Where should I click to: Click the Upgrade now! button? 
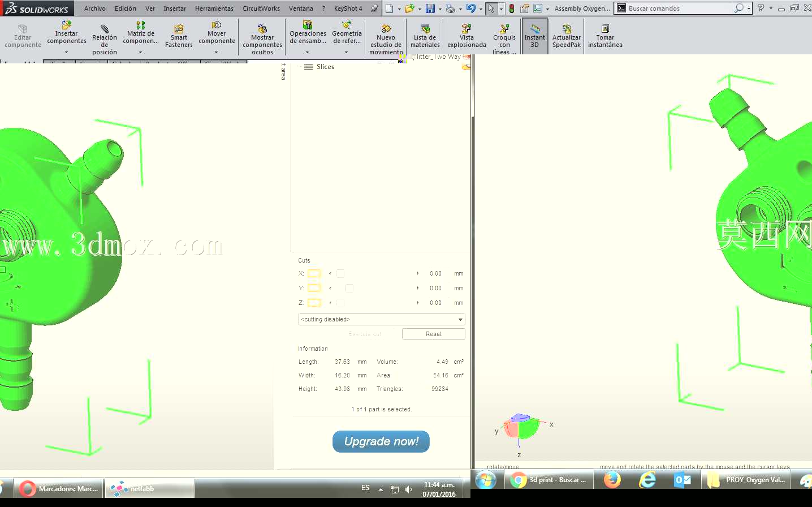(x=381, y=441)
